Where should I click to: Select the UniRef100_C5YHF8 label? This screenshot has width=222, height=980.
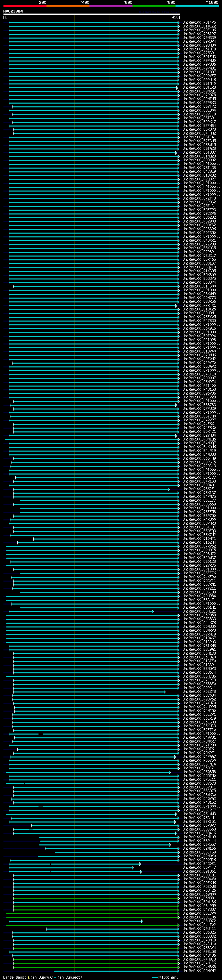tap(199, 49)
